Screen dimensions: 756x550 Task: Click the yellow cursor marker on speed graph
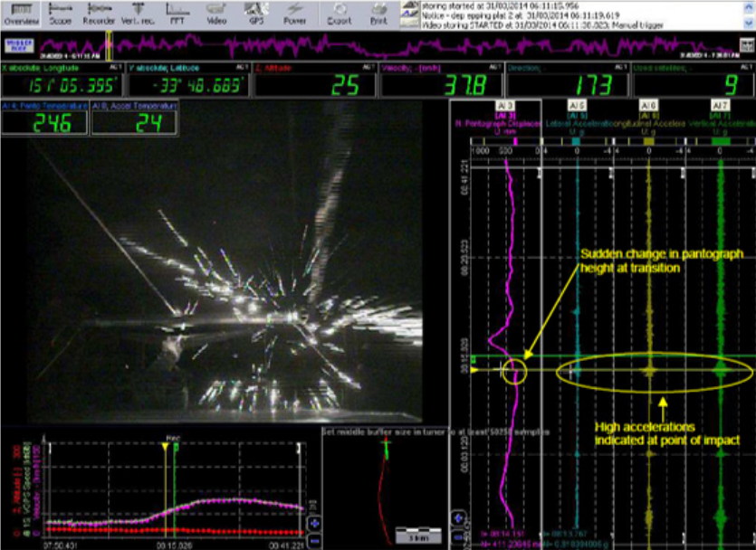coord(165,446)
